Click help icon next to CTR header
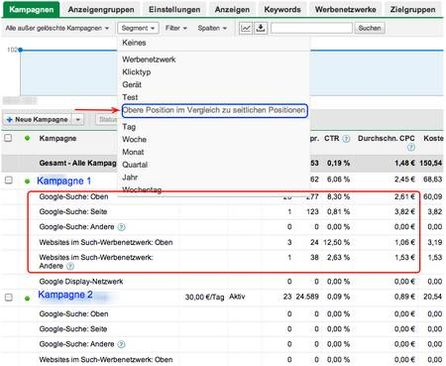Image resolution: width=446 pixels, height=366 pixels. coord(346,139)
